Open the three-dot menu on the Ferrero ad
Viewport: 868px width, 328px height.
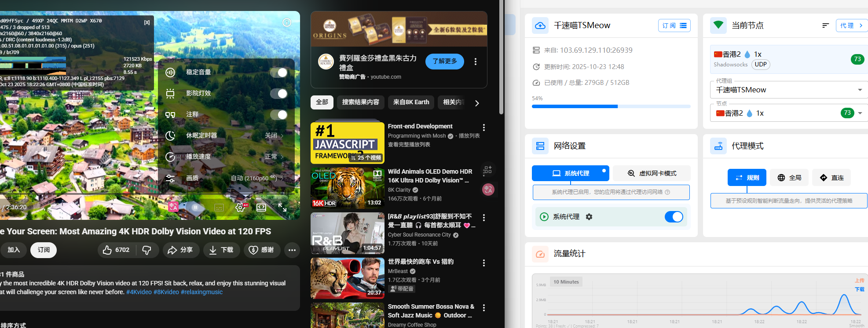475,62
